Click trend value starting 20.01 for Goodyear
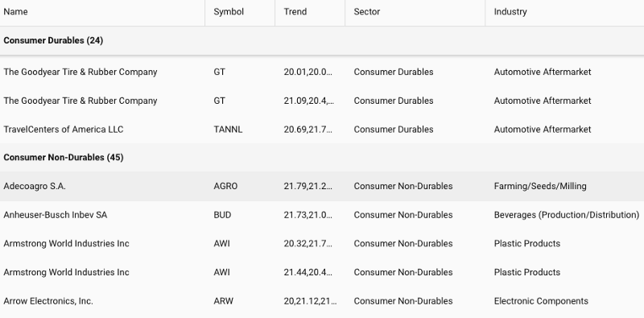The width and height of the screenshot is (644, 318). click(x=308, y=72)
